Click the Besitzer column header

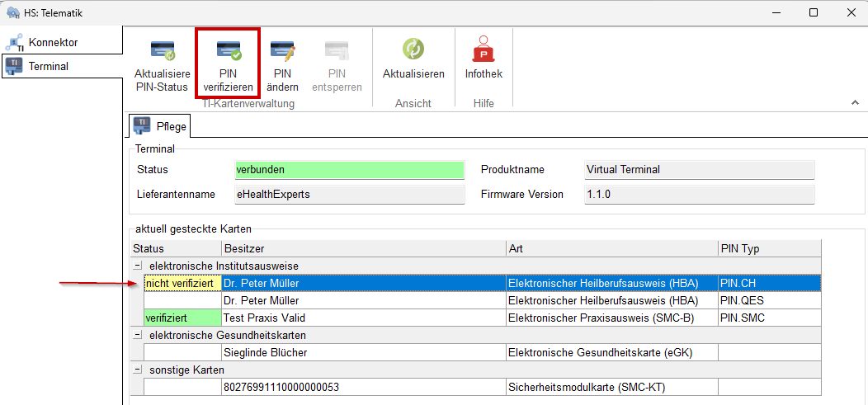363,248
